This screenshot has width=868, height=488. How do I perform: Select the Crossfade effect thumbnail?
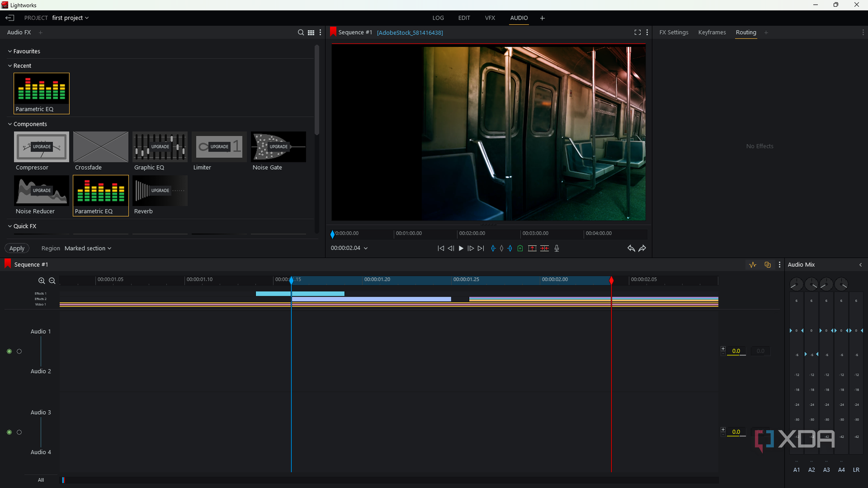coord(100,147)
